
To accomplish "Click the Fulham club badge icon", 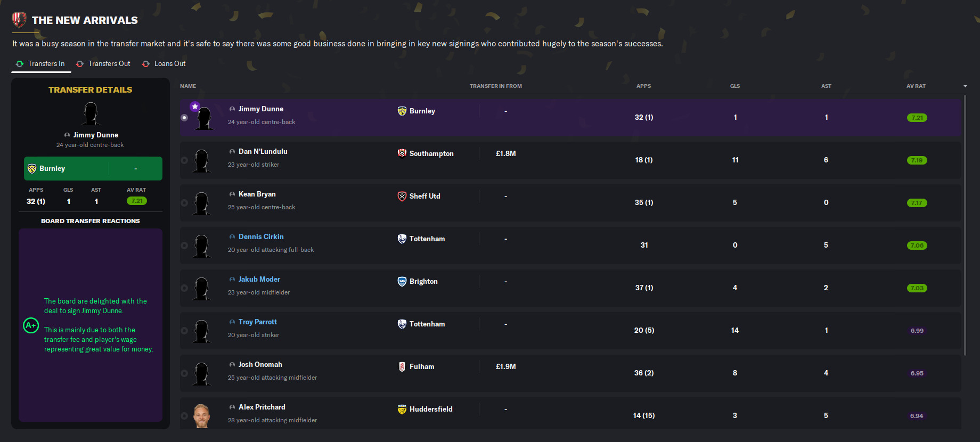I will pos(402,367).
